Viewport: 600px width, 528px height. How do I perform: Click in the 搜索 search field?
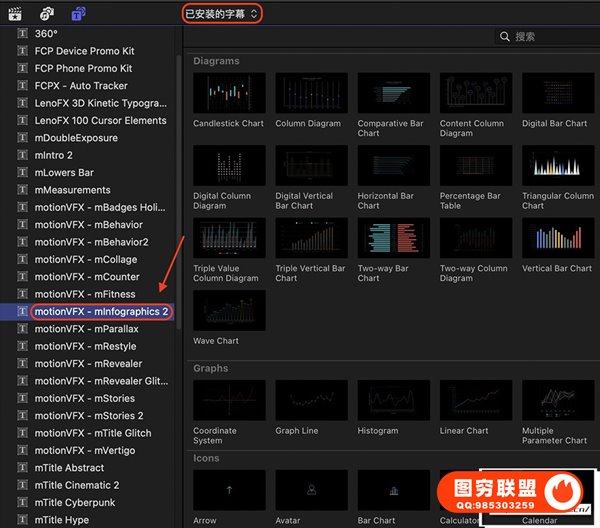(x=550, y=37)
